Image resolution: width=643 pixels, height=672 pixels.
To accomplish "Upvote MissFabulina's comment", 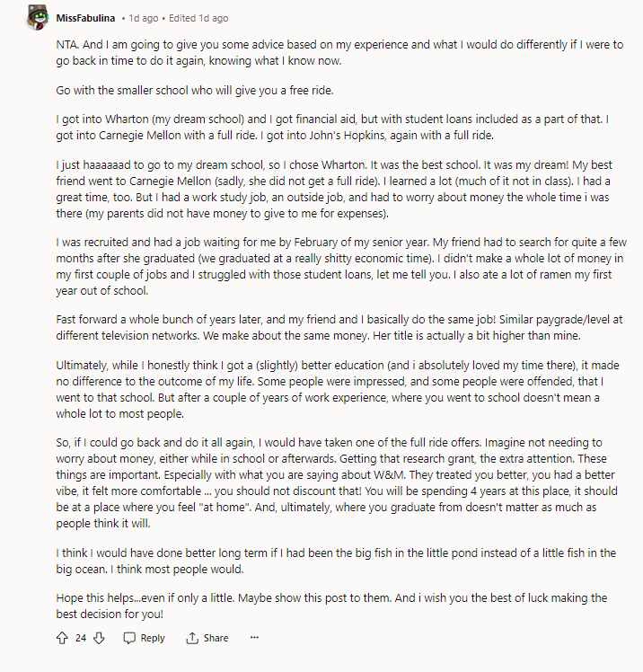I will pos(62,638).
